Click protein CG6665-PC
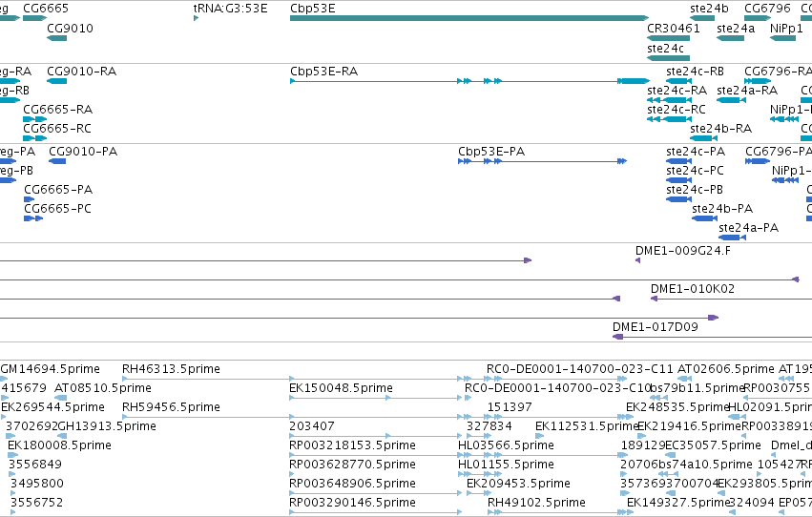 33,218
